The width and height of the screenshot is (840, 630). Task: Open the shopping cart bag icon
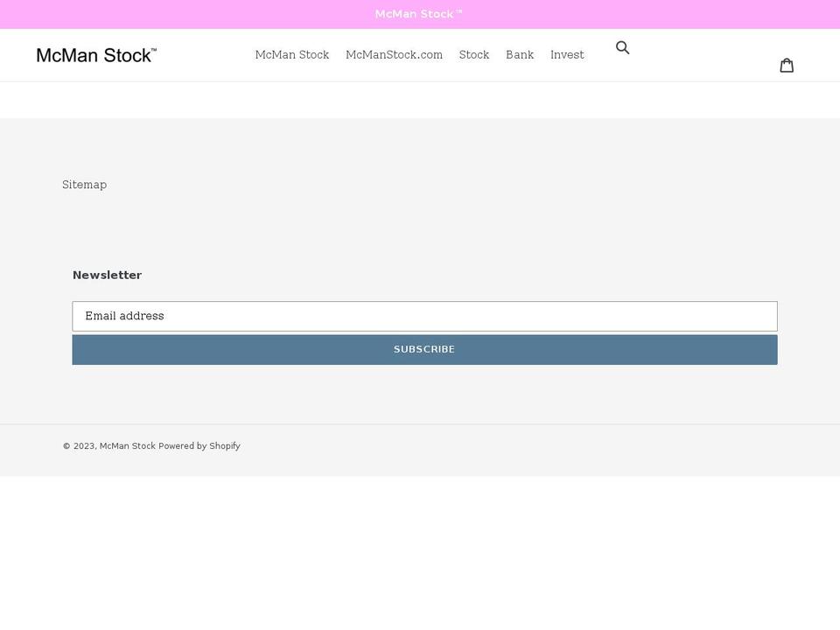[x=787, y=66]
